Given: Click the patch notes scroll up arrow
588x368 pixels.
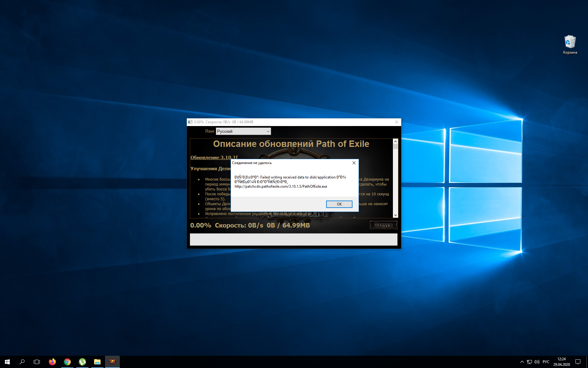Looking at the screenshot, I should [395, 141].
